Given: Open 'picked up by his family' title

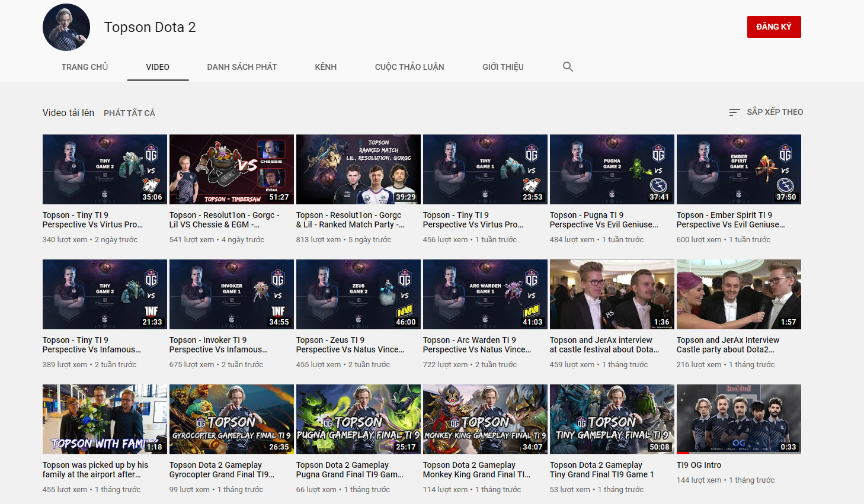Looking at the screenshot, I should [x=95, y=470].
